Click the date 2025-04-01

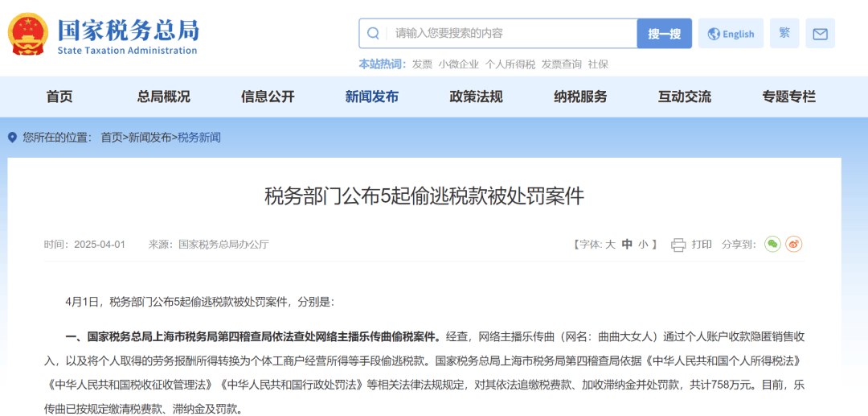[x=100, y=245]
